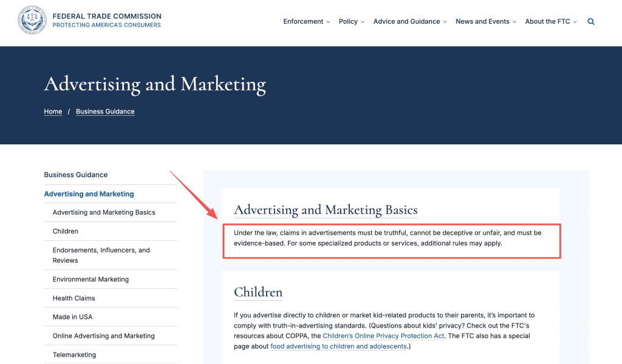This screenshot has height=364, width=622.
Task: Click the FTC seal logo
Action: coord(32,20)
